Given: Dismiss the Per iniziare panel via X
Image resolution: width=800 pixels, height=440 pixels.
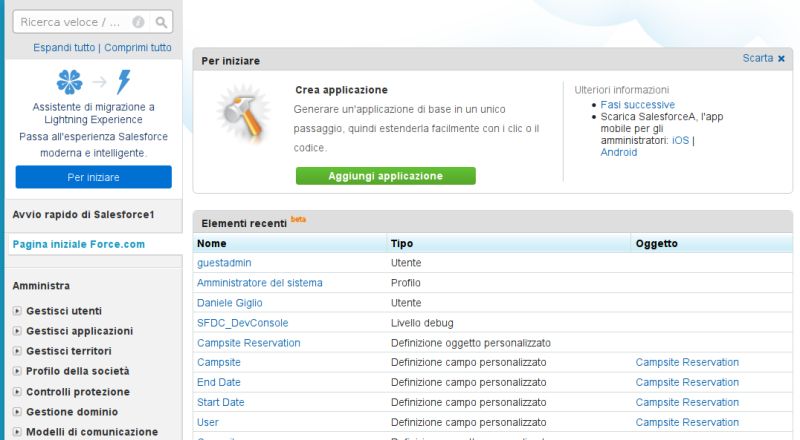Looking at the screenshot, I should point(781,59).
